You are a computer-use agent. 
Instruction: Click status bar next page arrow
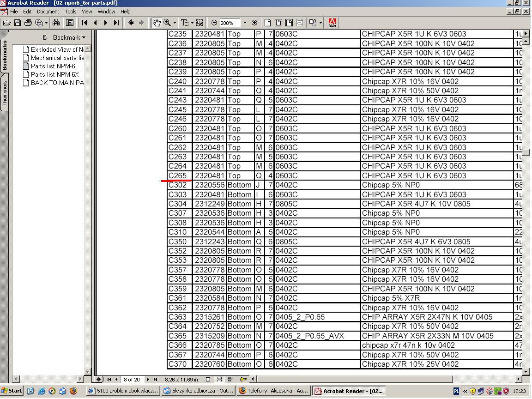(148, 379)
